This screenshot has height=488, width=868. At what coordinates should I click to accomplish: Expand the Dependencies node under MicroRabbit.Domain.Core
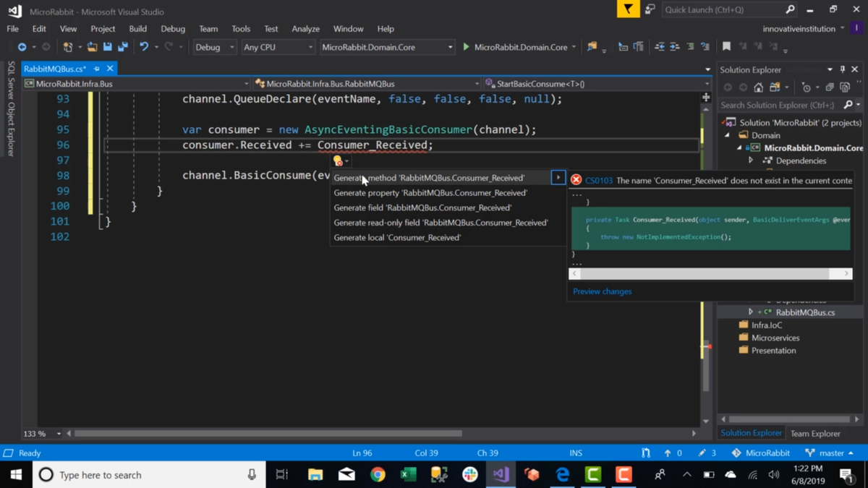(x=751, y=160)
